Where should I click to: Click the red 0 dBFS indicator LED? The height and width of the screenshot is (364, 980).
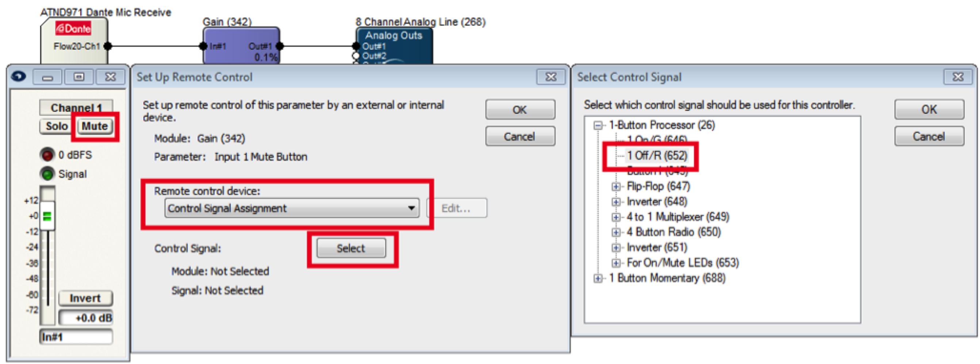(47, 155)
